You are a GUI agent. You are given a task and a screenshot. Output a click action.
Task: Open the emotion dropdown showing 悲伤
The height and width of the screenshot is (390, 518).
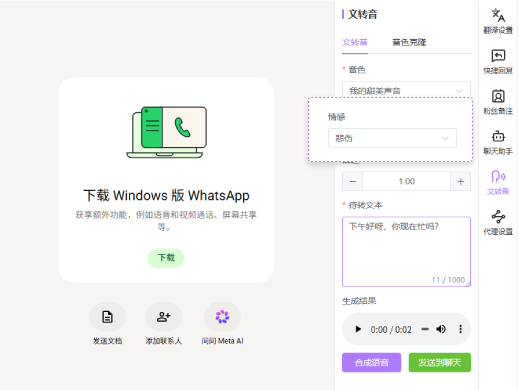click(x=392, y=138)
